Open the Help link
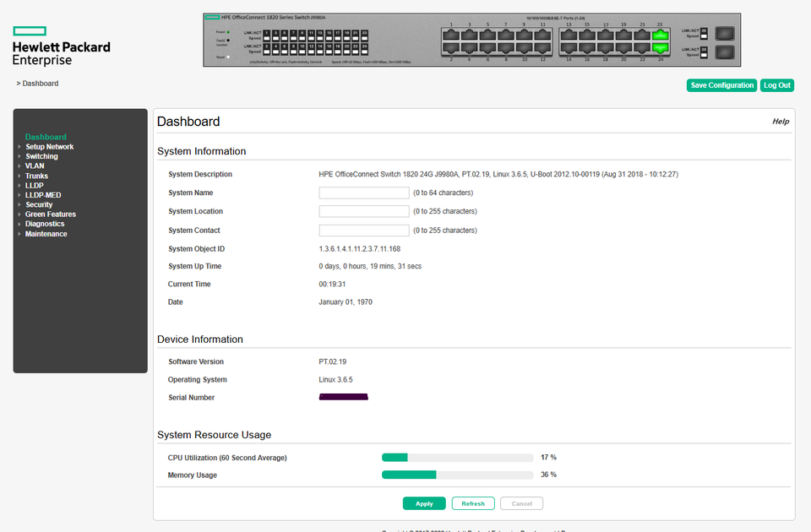This screenshot has width=811, height=532. click(x=781, y=122)
